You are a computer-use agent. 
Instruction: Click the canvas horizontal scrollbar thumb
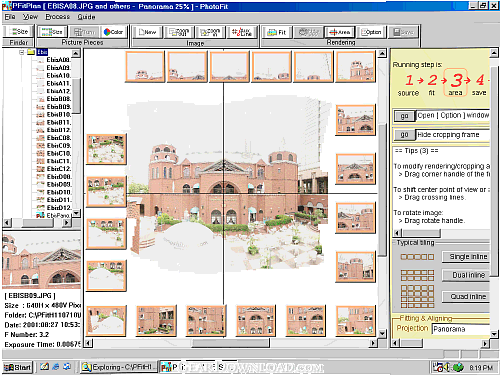point(231,343)
